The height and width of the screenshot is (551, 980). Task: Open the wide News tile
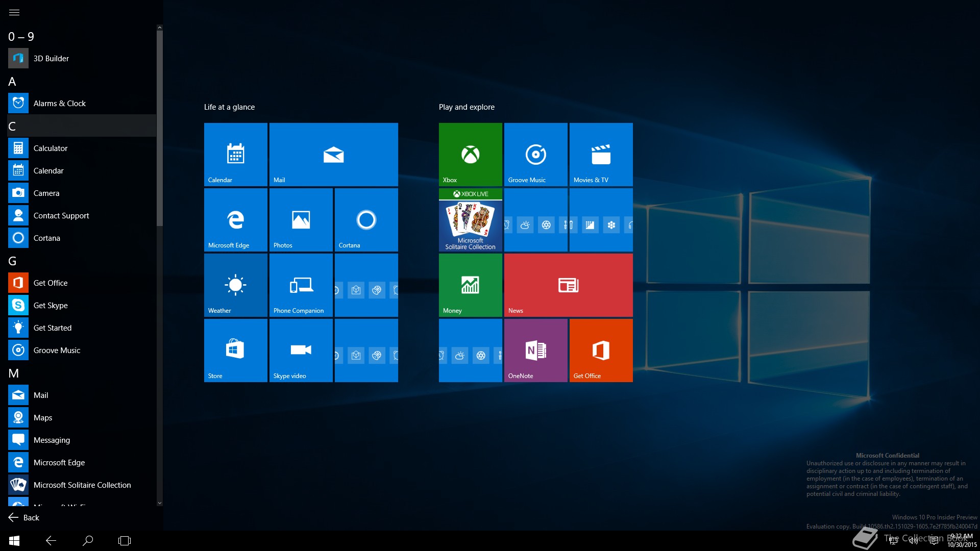(569, 285)
